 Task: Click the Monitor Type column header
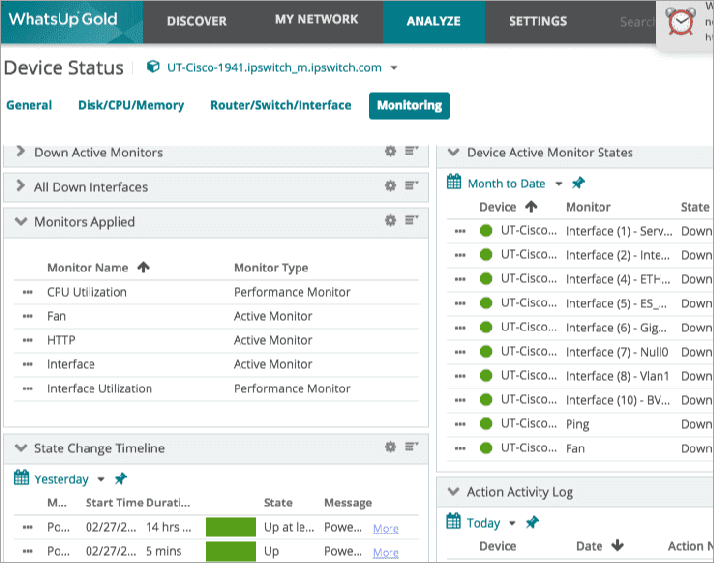click(x=271, y=267)
